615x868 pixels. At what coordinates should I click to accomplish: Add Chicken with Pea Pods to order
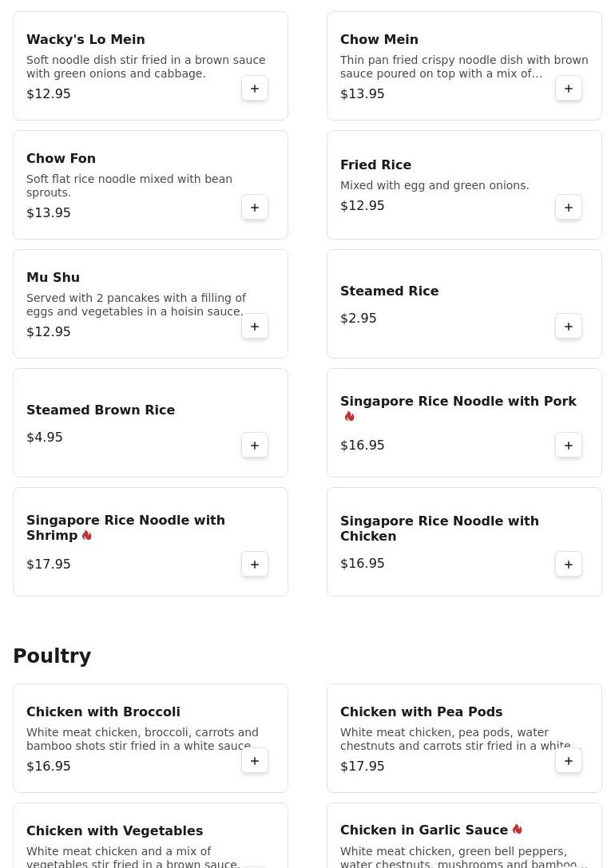[569, 761]
